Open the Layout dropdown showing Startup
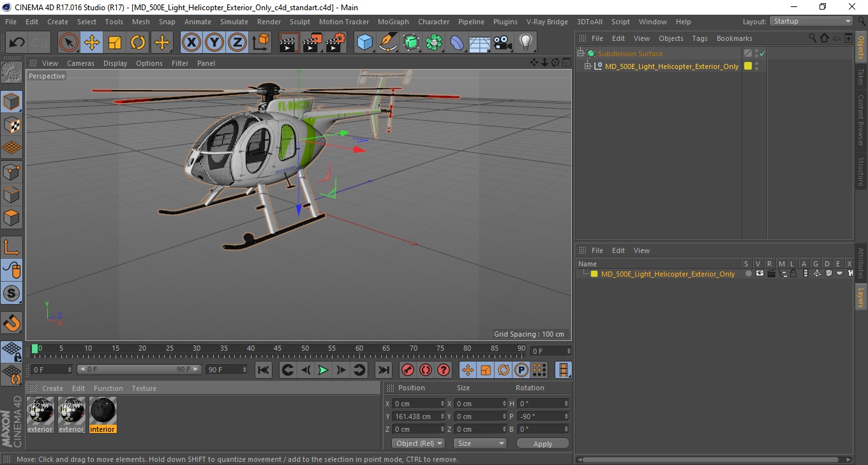 pyautogui.click(x=812, y=21)
